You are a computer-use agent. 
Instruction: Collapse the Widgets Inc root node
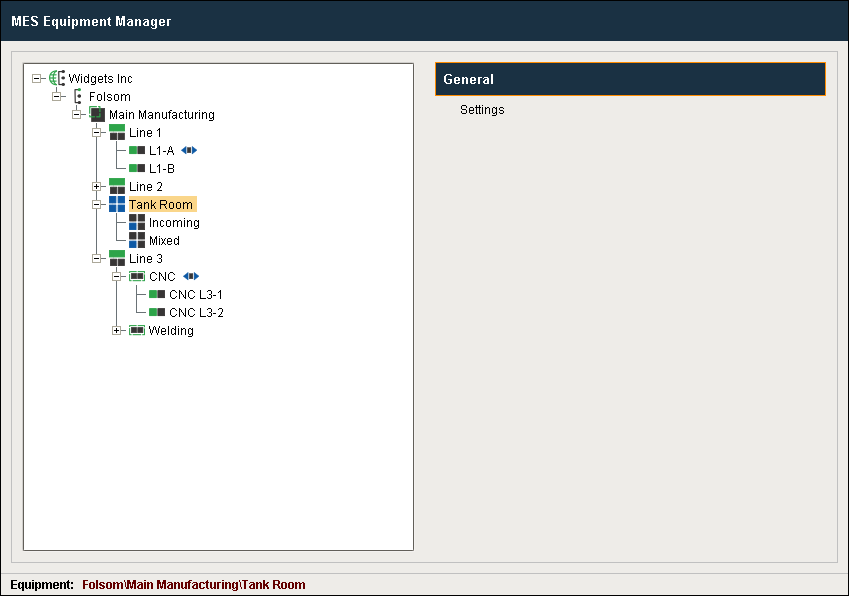click(x=37, y=79)
